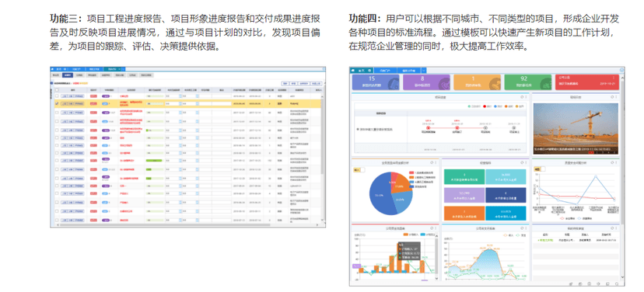The height and width of the screenshot is (292, 644).
Task: Open the kebab menu of the construction photo panel
Action: (616, 97)
